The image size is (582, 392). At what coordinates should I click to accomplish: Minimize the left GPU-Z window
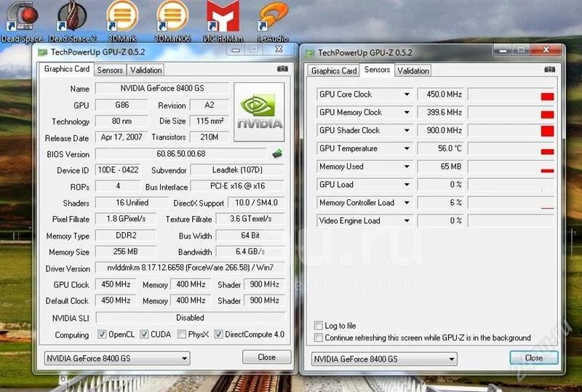click(236, 49)
